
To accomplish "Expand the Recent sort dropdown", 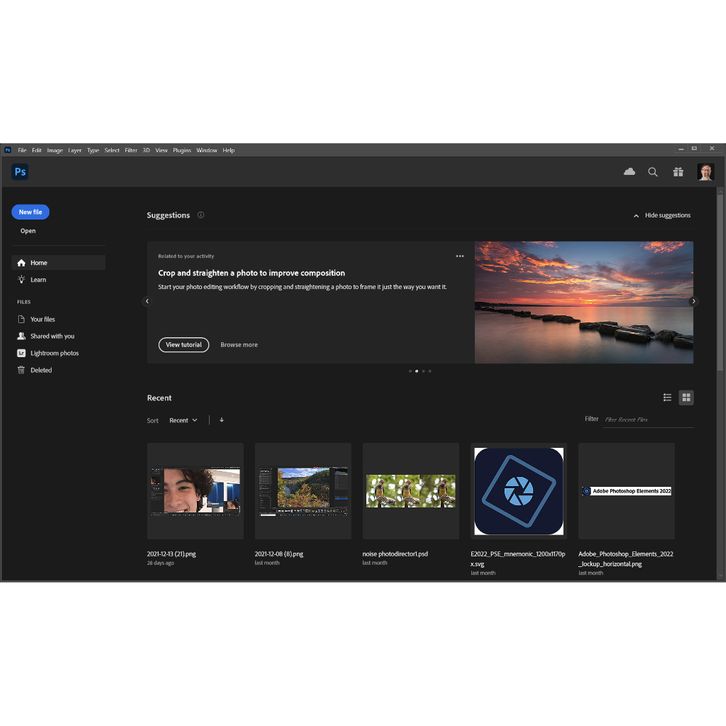I will point(183,420).
